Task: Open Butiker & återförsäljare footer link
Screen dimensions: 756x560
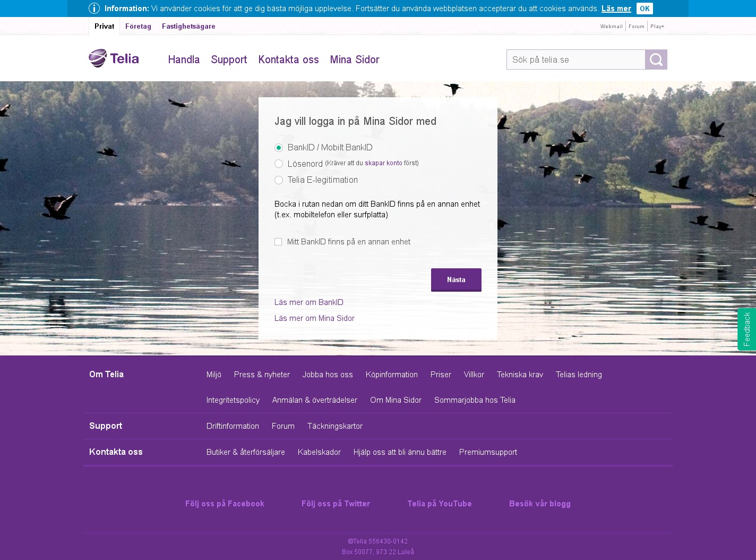Action: coord(246,452)
